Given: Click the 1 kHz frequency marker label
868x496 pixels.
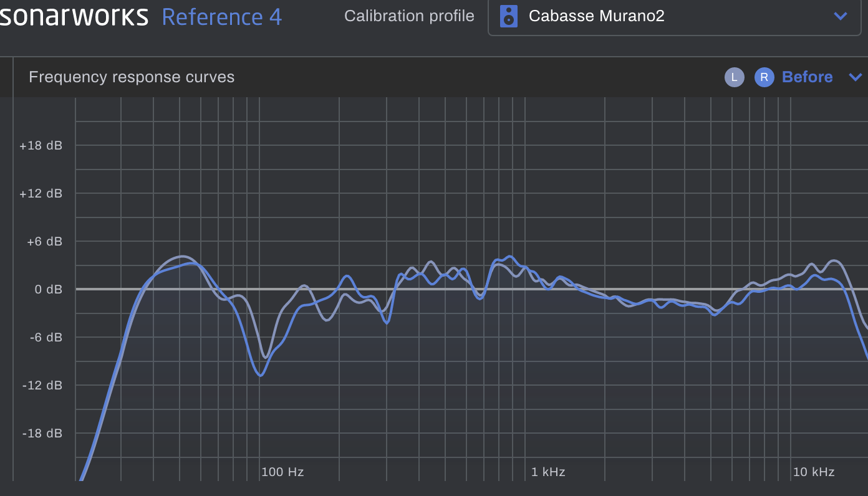Looking at the screenshot, I should pos(548,472).
